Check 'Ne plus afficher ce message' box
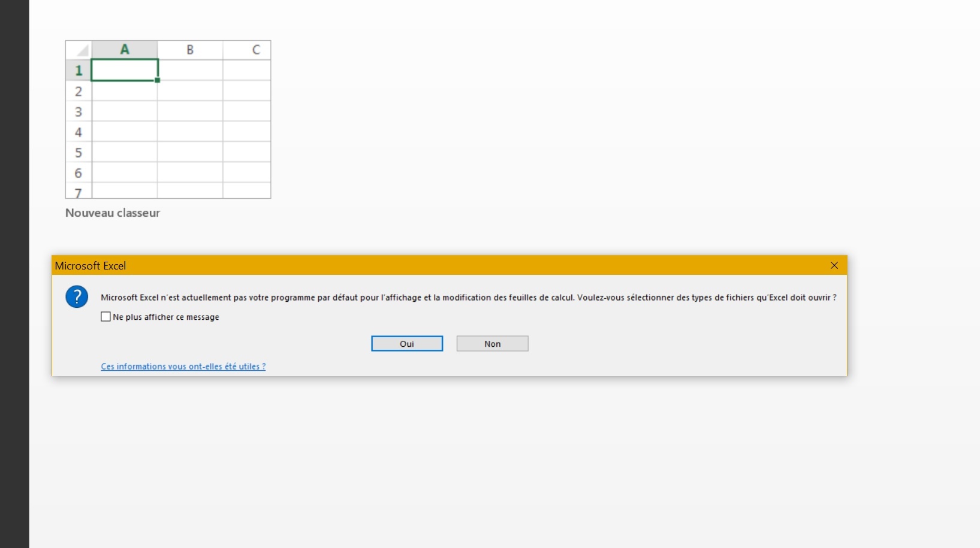The image size is (980, 548). tap(106, 317)
